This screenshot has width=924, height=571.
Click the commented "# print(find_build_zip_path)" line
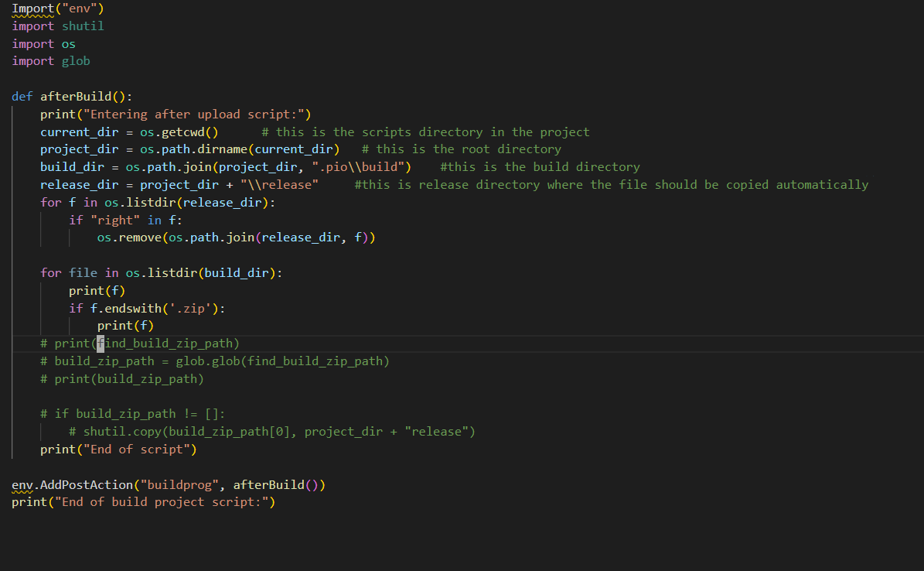pyautogui.click(x=140, y=344)
